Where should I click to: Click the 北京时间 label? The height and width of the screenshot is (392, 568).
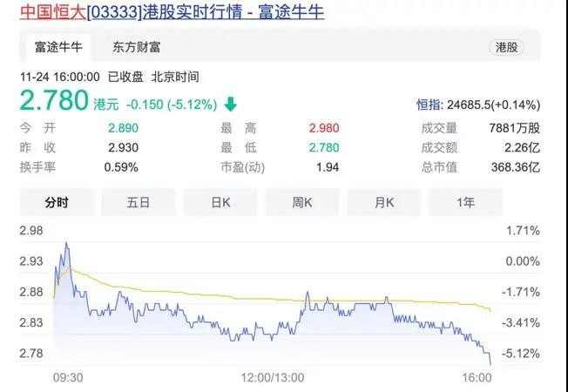[x=175, y=77]
